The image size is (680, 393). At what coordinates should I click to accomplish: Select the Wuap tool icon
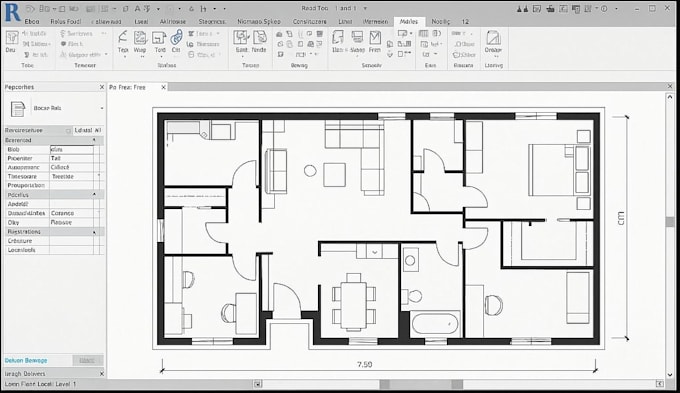point(140,38)
